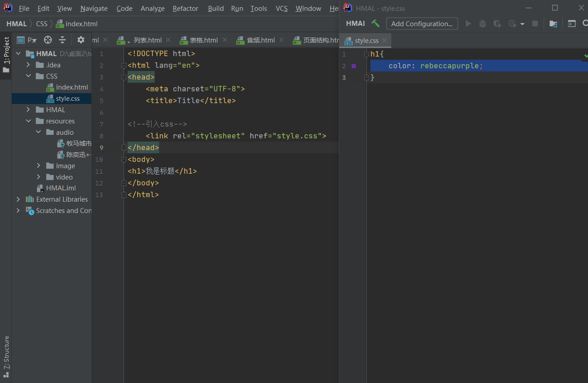Expand the image folder
This screenshot has width=588, height=383.
point(38,166)
